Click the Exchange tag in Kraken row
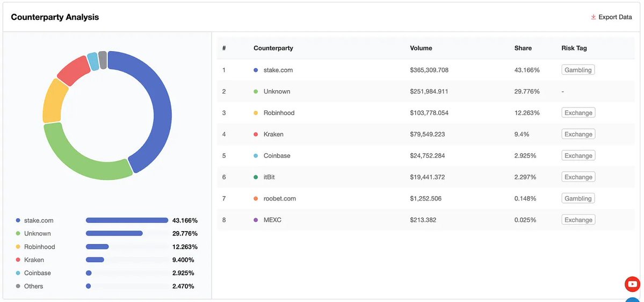The height and width of the screenshot is (302, 644). (x=578, y=134)
